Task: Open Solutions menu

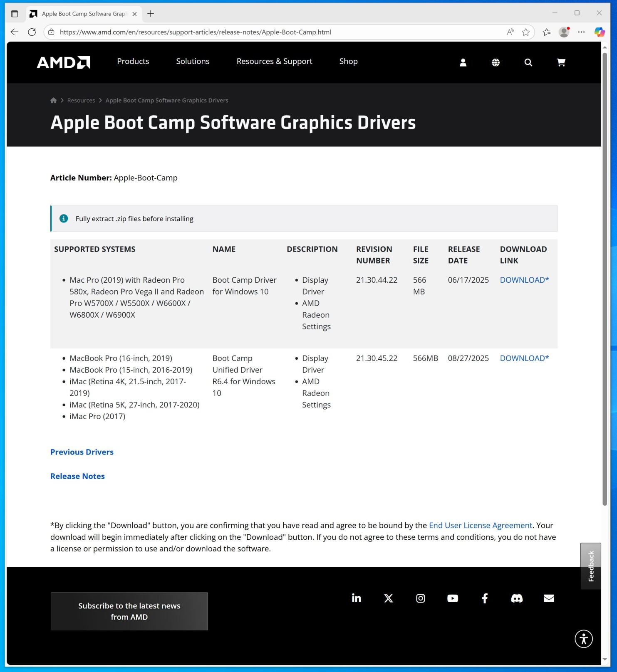Action: click(x=193, y=61)
